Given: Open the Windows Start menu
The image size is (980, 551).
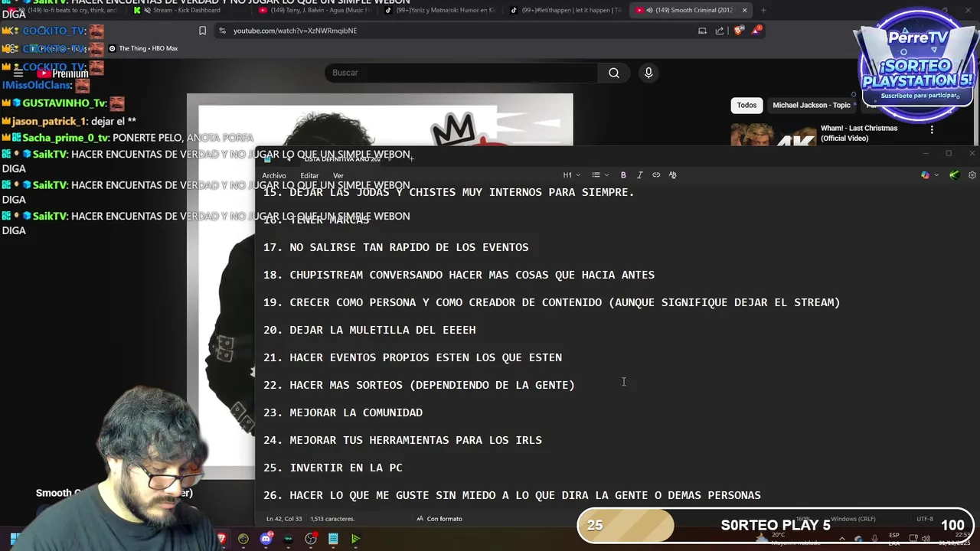Looking at the screenshot, I should coord(14,539).
